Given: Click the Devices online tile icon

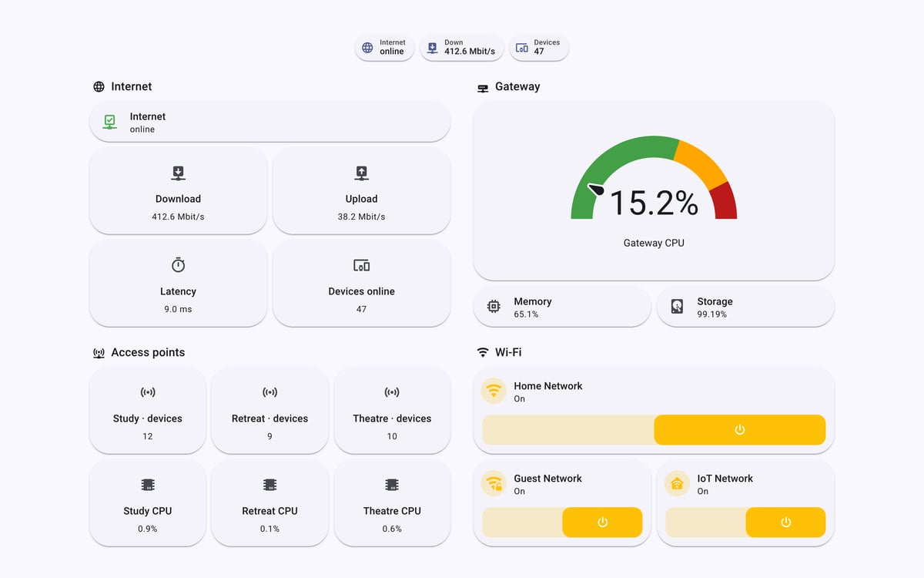Looking at the screenshot, I should [x=361, y=265].
